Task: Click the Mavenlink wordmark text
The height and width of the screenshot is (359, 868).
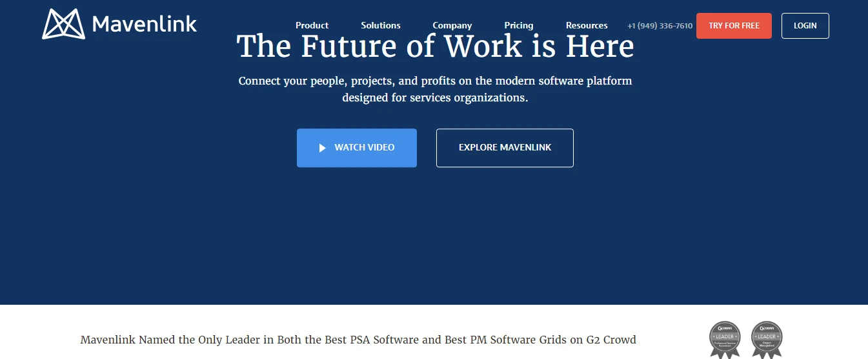Action: click(x=145, y=25)
